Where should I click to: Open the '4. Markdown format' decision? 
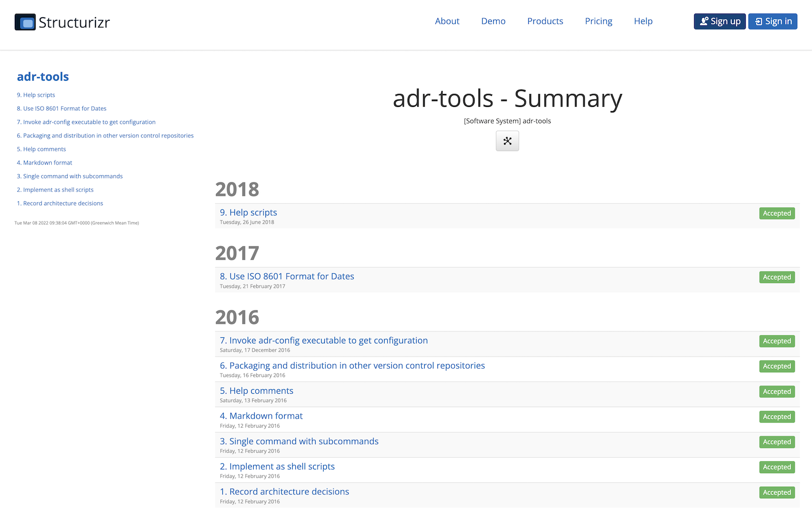click(x=261, y=416)
